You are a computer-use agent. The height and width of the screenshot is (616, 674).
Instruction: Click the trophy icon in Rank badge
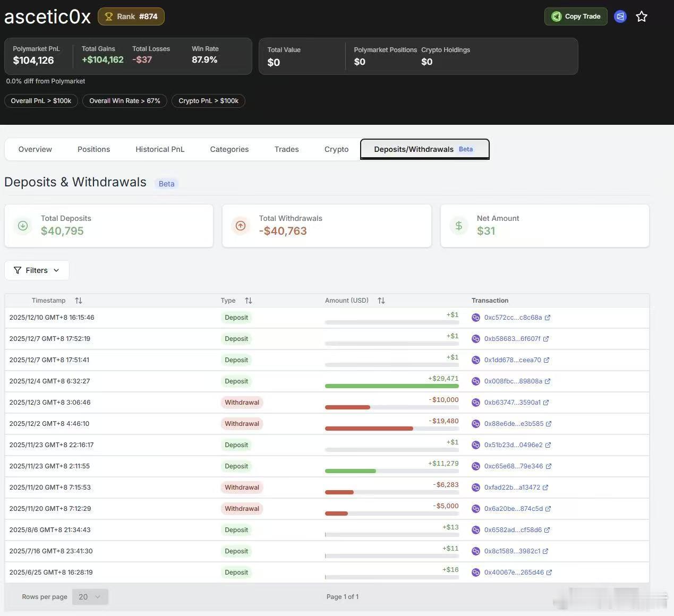(109, 16)
